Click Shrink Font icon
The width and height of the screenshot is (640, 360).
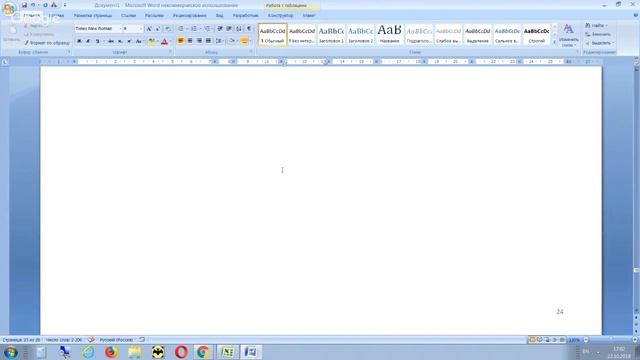point(158,29)
